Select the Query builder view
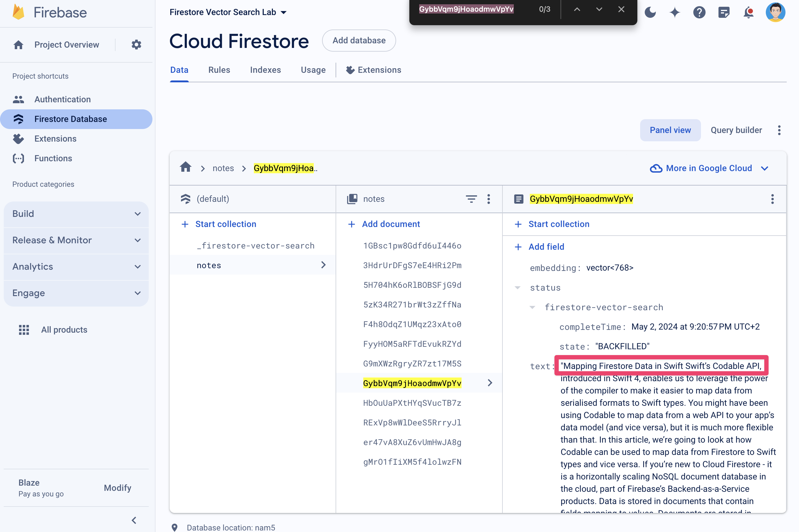 737,129
